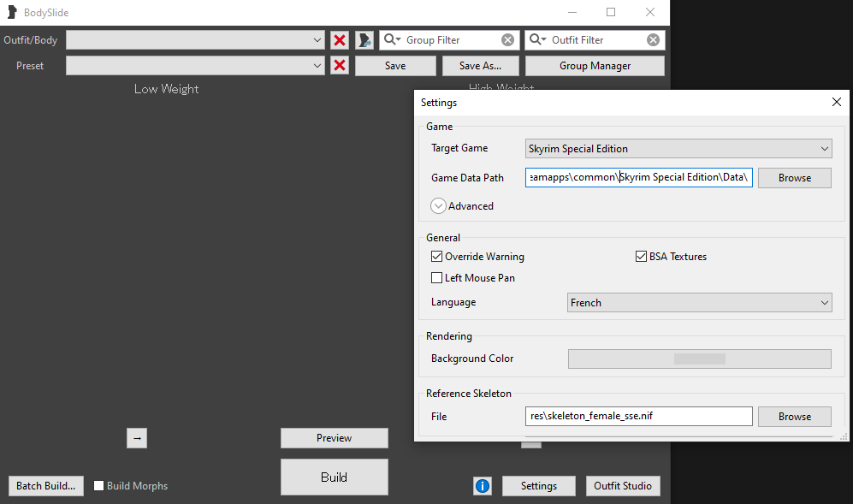Open the Preset dropdown
The width and height of the screenshot is (853, 504).
(195, 66)
